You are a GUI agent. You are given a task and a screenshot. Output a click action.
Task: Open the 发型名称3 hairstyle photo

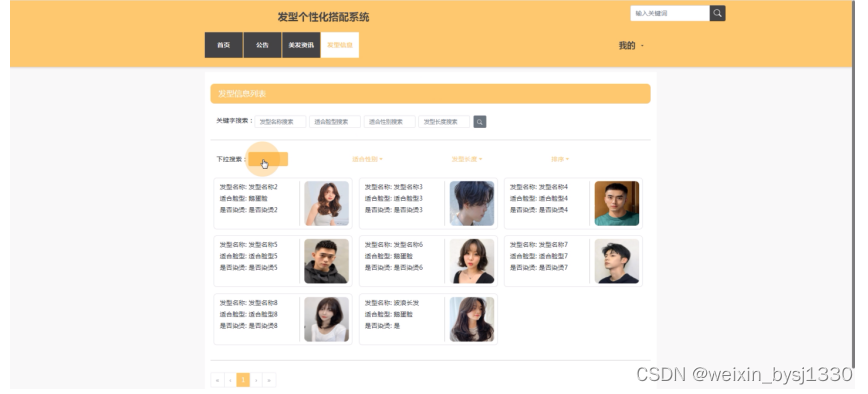tap(472, 203)
